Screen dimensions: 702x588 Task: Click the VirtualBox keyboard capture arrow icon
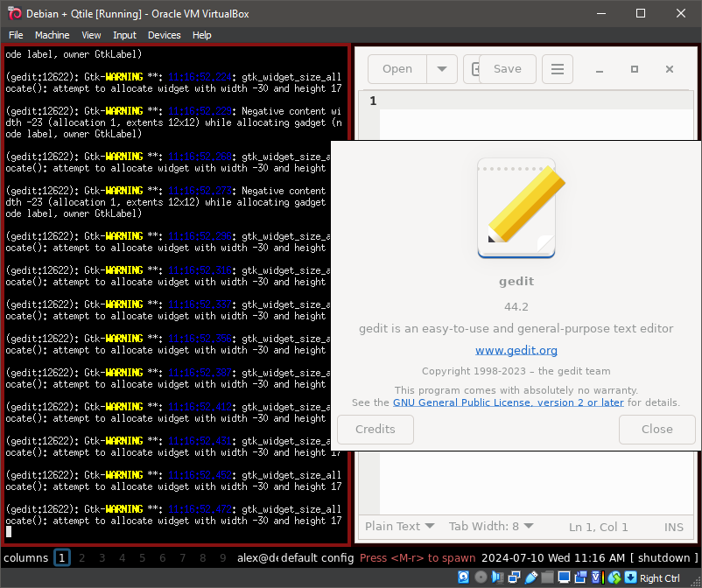(x=628, y=577)
